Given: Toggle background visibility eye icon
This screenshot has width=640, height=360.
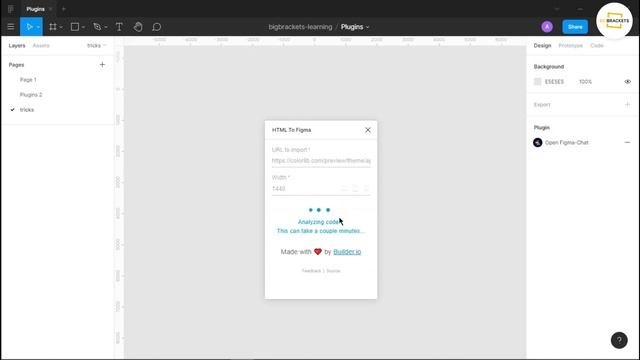Looking at the screenshot, I should pos(627,82).
